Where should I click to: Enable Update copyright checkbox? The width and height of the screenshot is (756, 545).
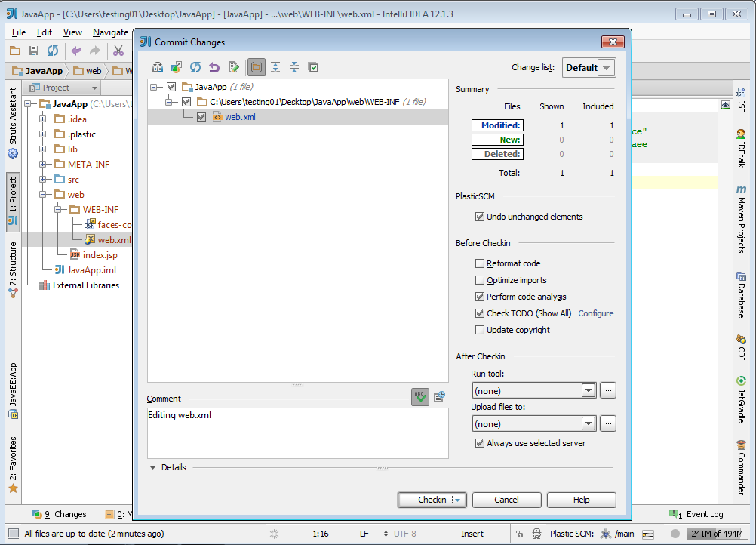[480, 330]
